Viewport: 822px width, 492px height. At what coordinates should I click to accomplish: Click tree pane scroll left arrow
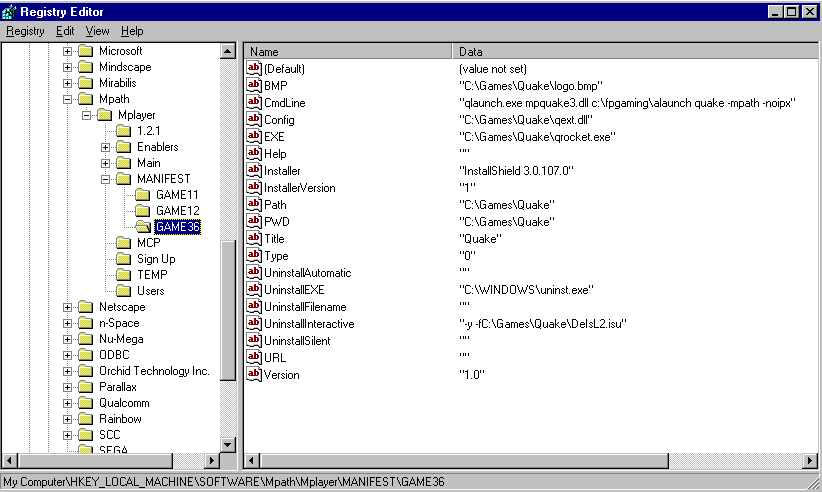pyautogui.click(x=9, y=461)
